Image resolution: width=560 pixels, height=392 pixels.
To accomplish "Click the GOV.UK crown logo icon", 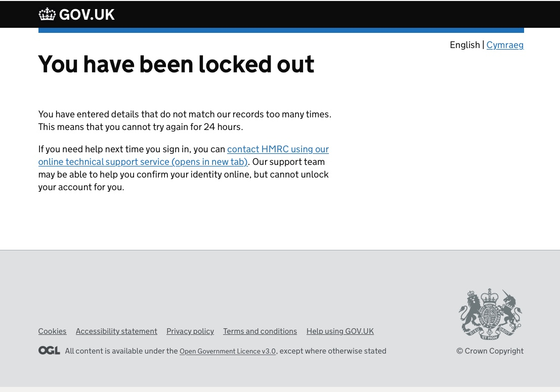I will click(47, 14).
